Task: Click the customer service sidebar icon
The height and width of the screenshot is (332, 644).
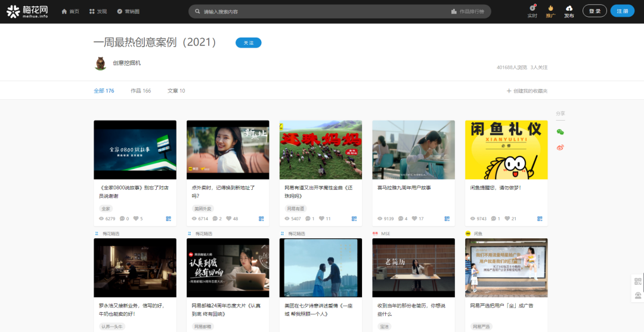Action: click(x=637, y=295)
